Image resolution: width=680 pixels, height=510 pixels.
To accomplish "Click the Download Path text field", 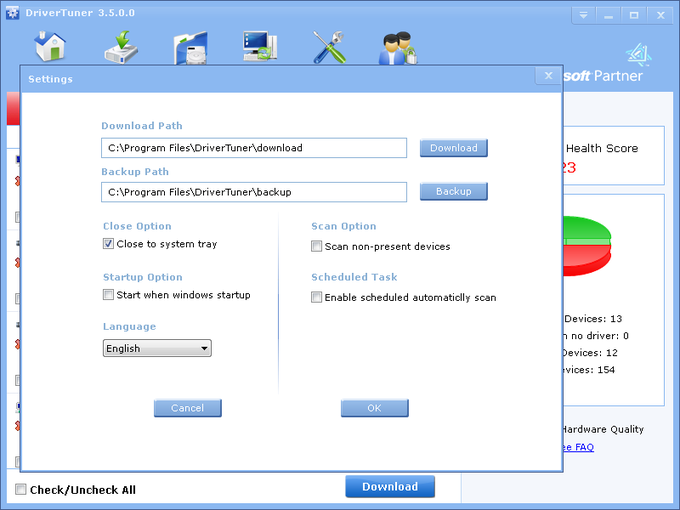I will point(254,148).
